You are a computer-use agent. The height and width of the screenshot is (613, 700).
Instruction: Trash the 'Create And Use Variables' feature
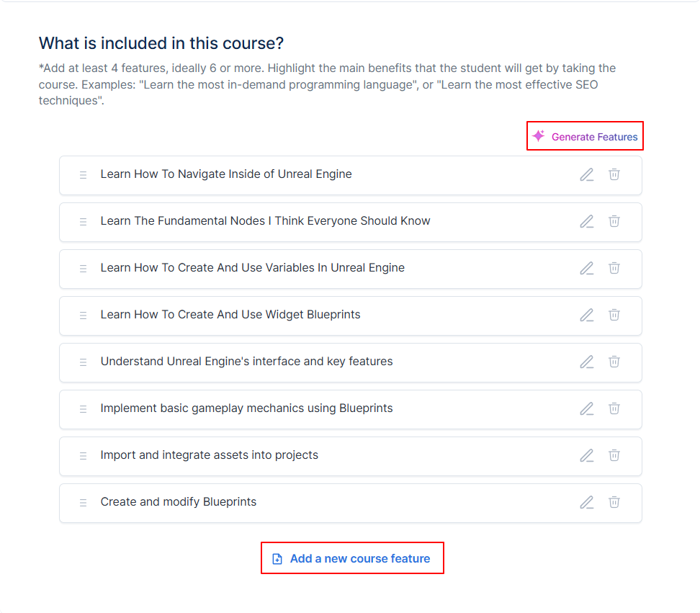click(614, 269)
